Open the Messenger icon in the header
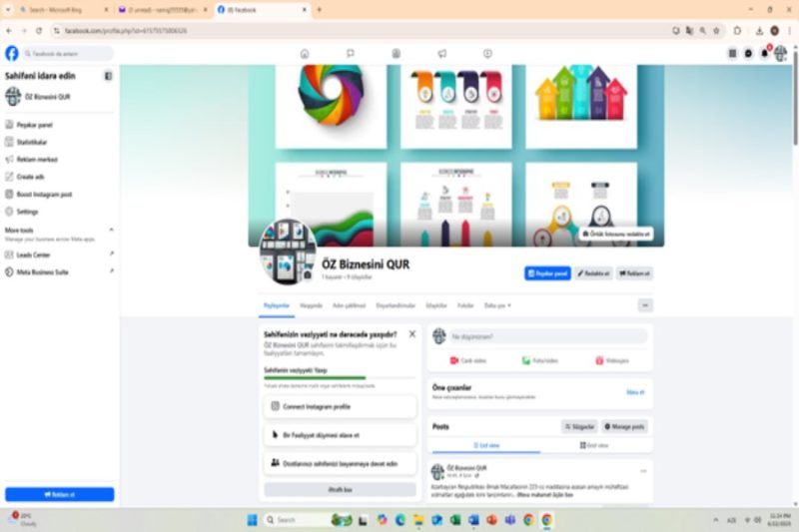 pyautogui.click(x=749, y=54)
